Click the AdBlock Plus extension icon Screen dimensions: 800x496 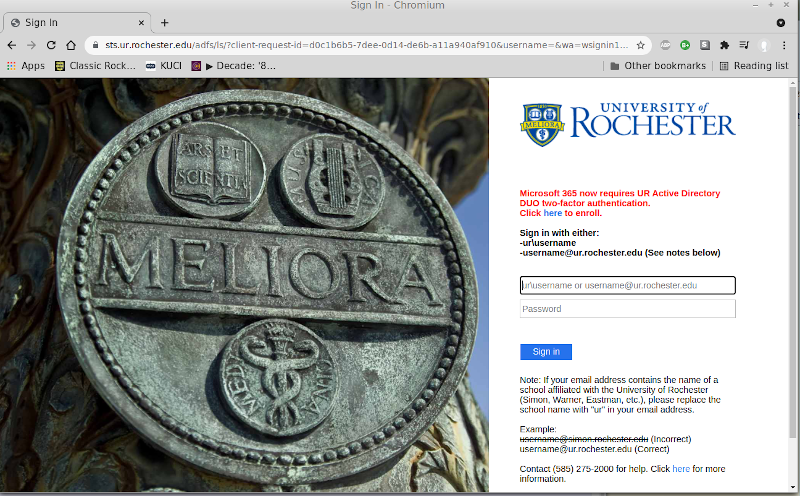[x=666, y=45]
